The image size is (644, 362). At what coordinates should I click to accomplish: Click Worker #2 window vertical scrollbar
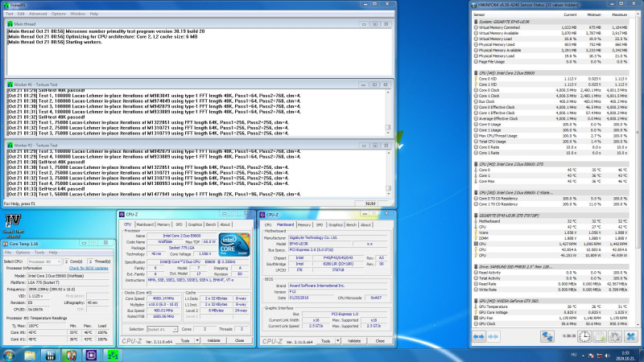pos(388,173)
